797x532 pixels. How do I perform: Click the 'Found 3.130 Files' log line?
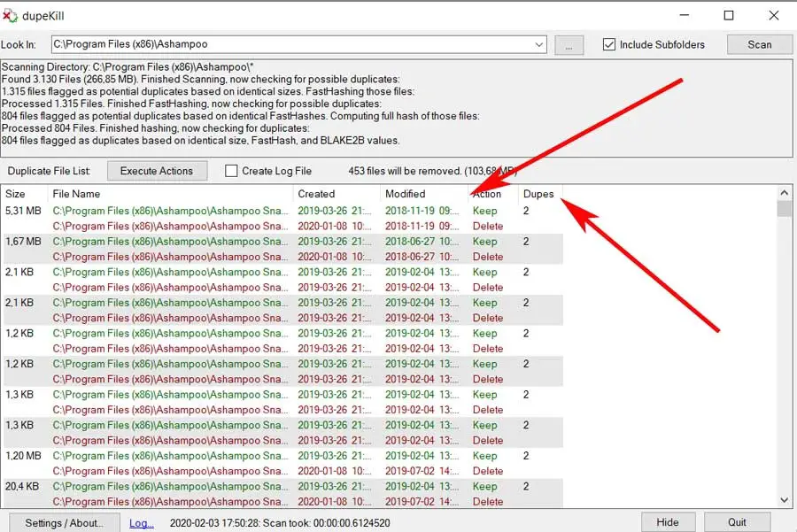(x=201, y=80)
